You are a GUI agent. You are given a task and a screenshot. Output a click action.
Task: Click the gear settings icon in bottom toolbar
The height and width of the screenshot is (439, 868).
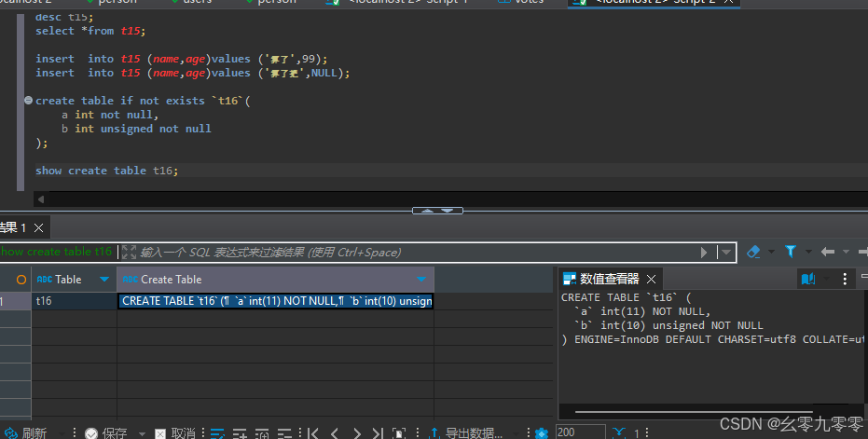[542, 433]
